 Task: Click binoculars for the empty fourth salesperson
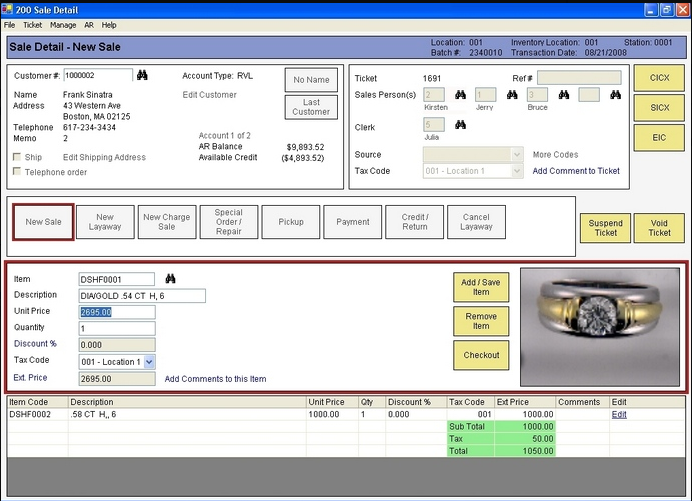tap(616, 95)
